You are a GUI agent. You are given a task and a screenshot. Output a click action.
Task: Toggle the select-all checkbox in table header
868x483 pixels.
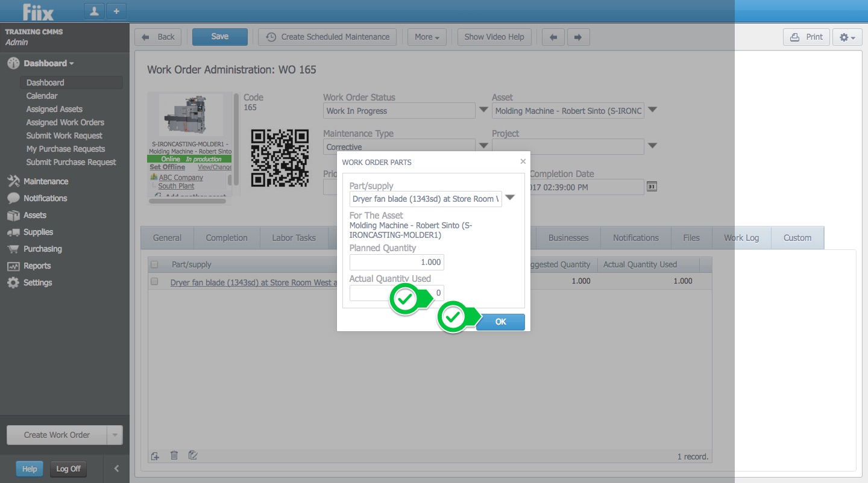(x=154, y=264)
